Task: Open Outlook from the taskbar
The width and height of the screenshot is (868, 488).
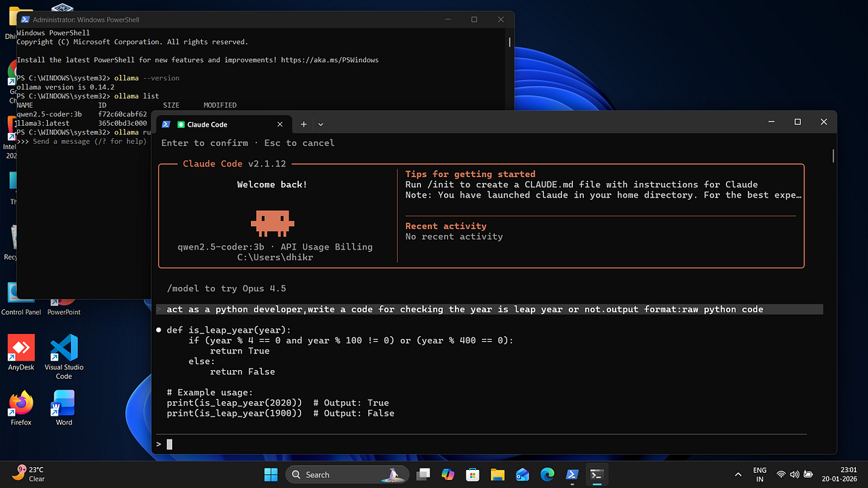Action: (x=522, y=474)
